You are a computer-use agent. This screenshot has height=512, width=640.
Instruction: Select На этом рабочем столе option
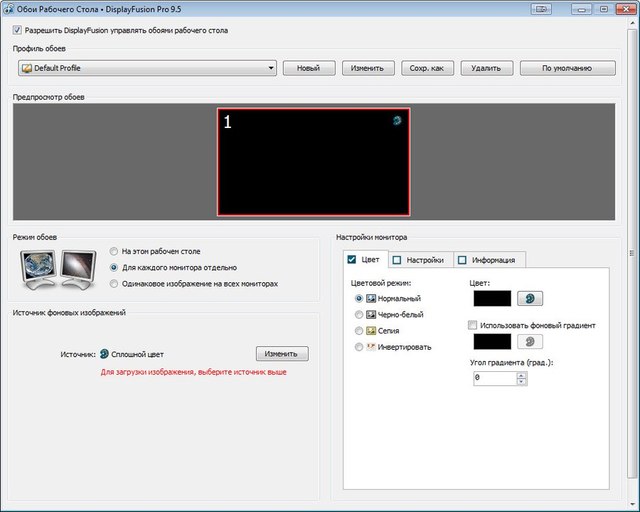coord(114,252)
